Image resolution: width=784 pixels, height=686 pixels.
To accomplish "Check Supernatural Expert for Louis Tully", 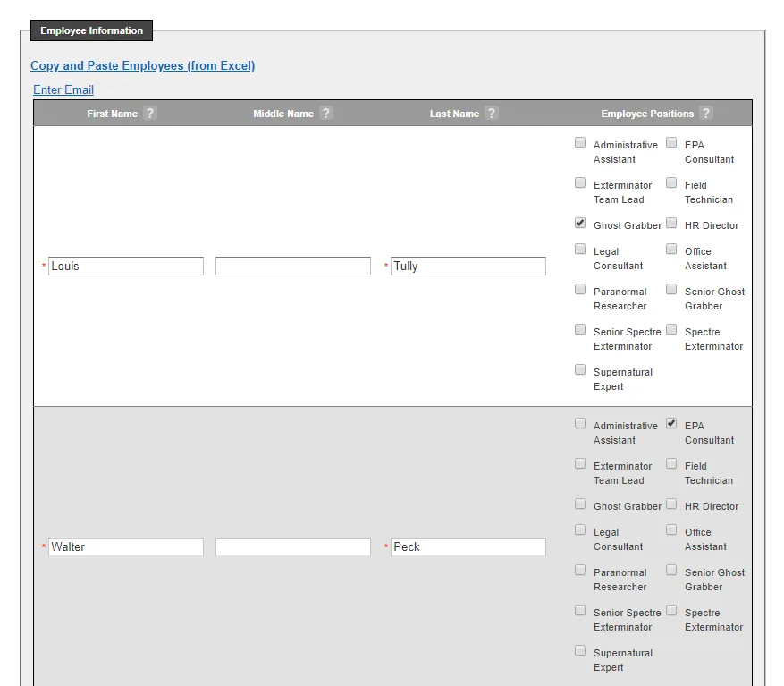I will 580,369.
